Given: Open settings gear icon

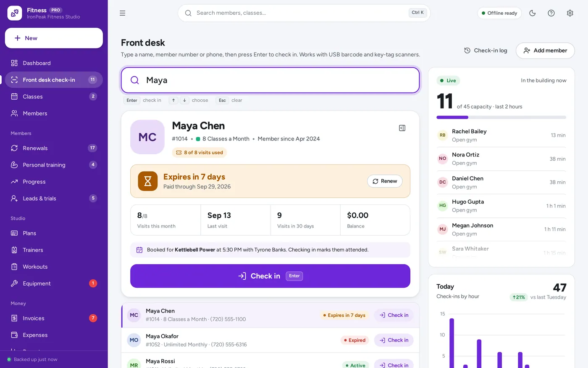Looking at the screenshot, I should [570, 13].
